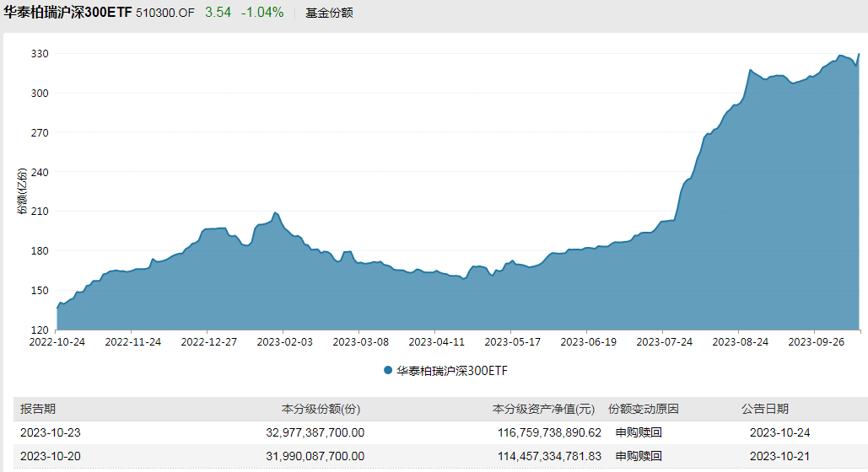Click the -1.04% change percentage

pyautogui.click(x=262, y=13)
